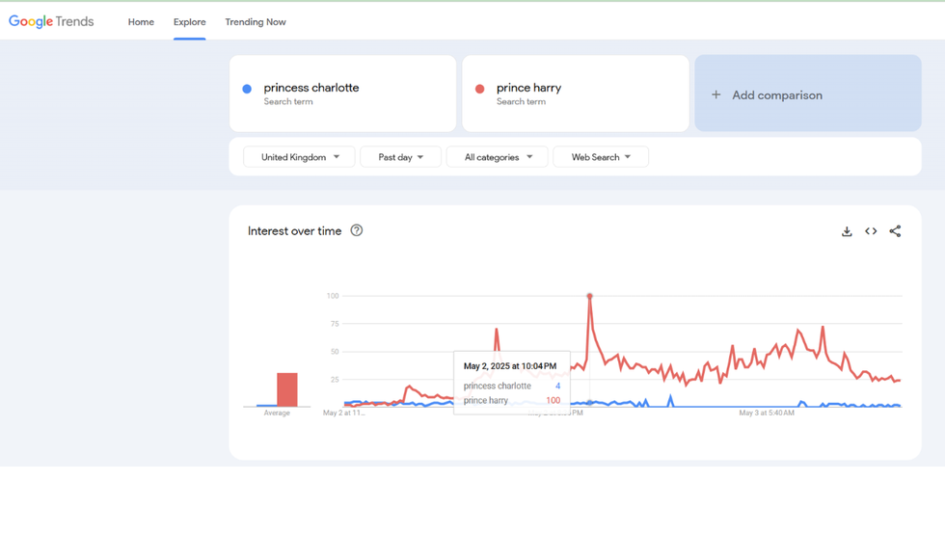The width and height of the screenshot is (945, 560).
Task: Open the Interest over time help tooltip
Action: coord(356,230)
